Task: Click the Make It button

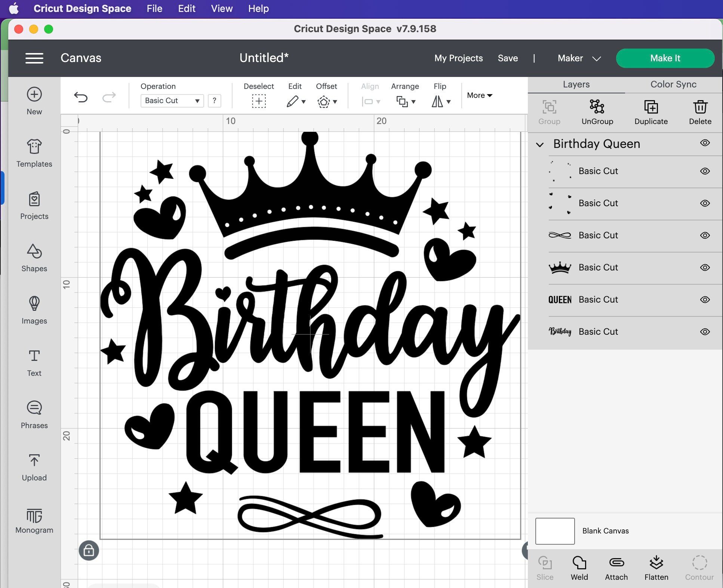Action: pos(665,58)
